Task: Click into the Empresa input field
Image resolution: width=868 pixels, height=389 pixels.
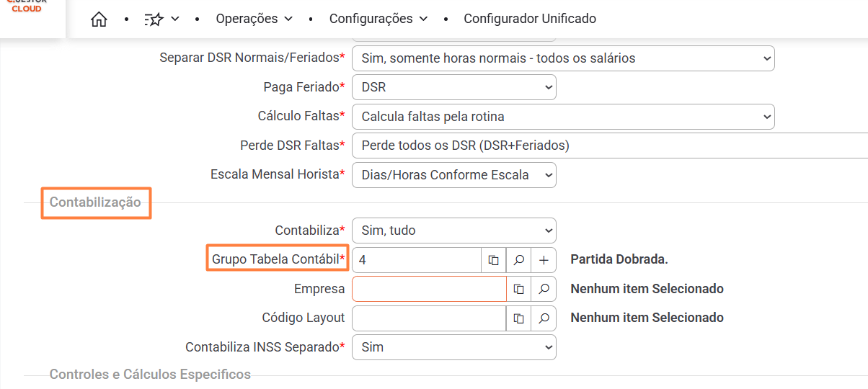Action: click(x=429, y=289)
